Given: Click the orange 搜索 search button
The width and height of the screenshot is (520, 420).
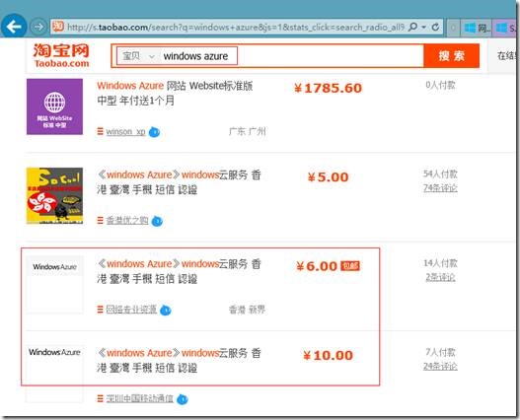Looking at the screenshot, I should (451, 55).
